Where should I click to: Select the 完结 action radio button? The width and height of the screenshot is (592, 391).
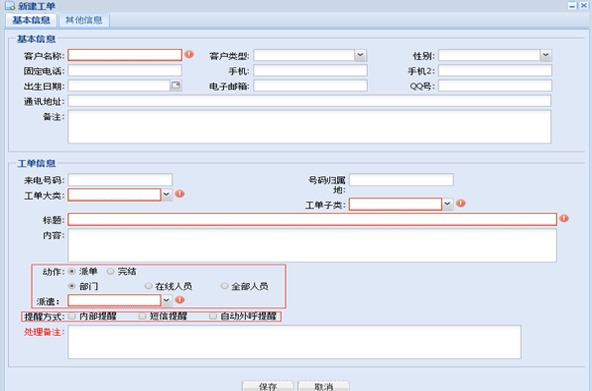point(110,271)
